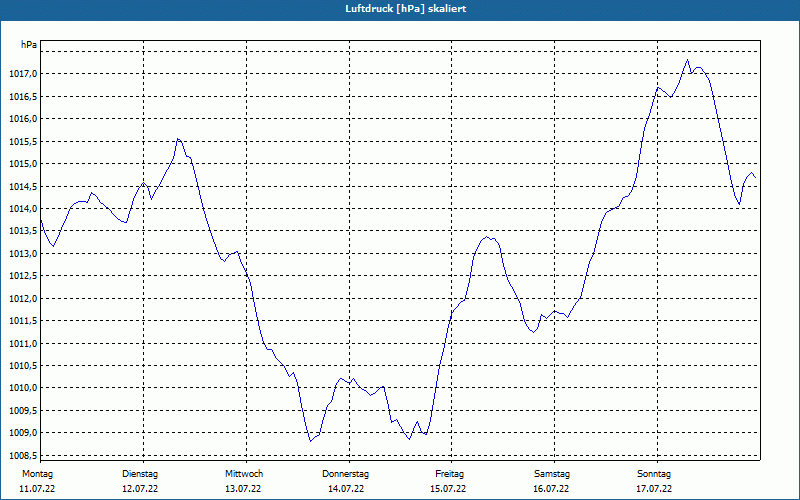Click the Donnerstag day label
The height and width of the screenshot is (500, 800).
point(345,474)
